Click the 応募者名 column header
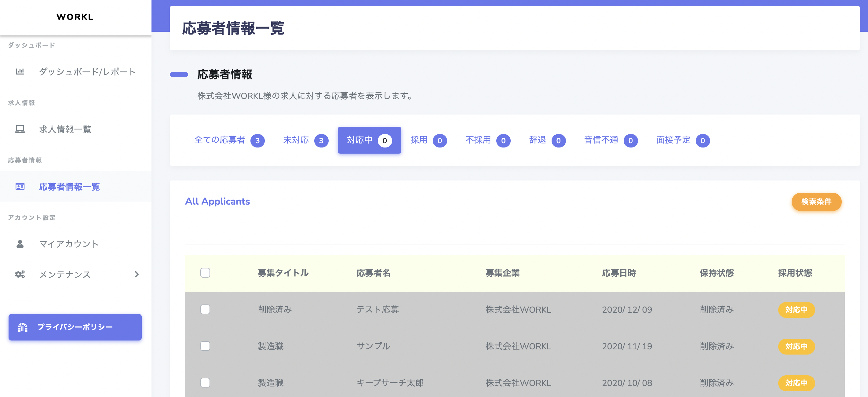 coord(373,273)
